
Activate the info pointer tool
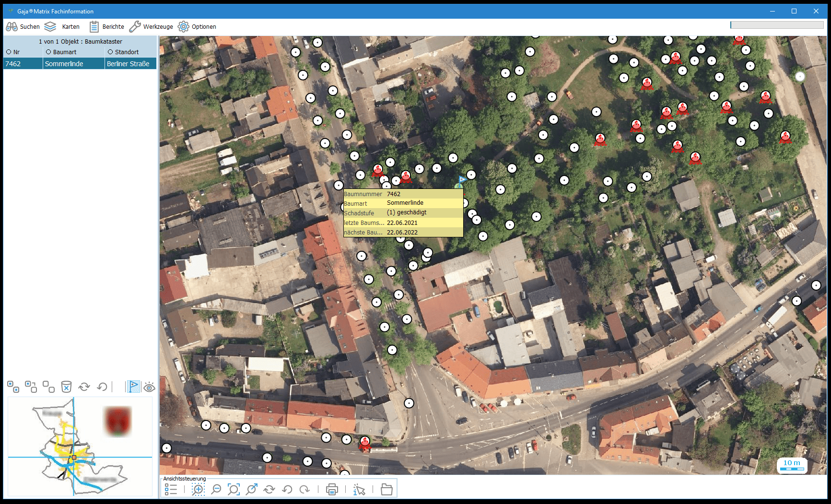point(359,489)
